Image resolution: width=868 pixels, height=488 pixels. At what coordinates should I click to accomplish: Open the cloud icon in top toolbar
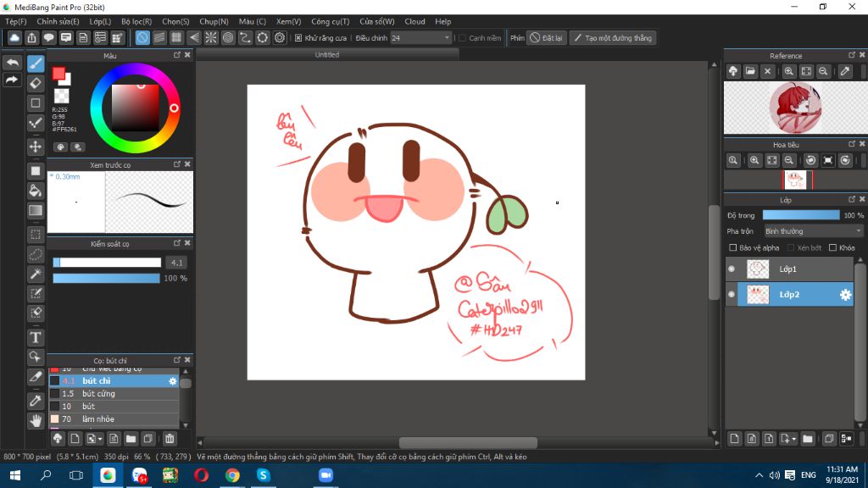(14, 37)
